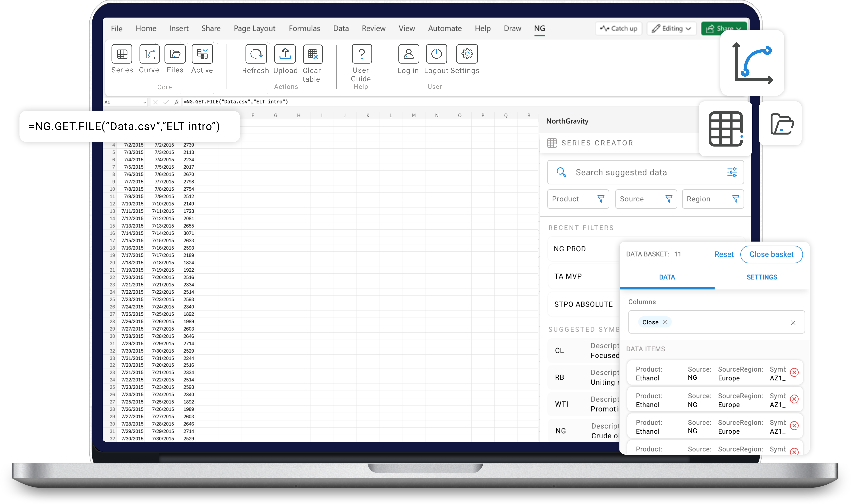Click the Series Creator table icon
The image size is (851, 504).
coord(552,143)
